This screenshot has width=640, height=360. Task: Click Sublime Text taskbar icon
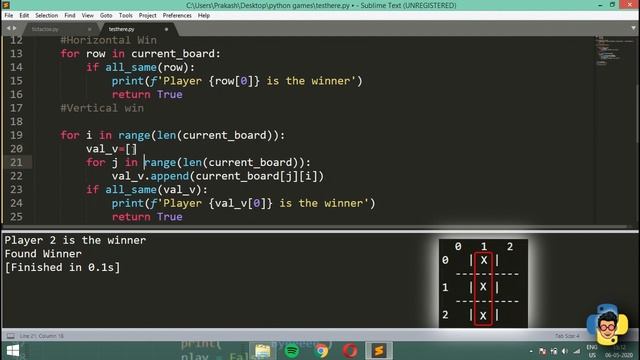pyautogui.click(x=378, y=351)
